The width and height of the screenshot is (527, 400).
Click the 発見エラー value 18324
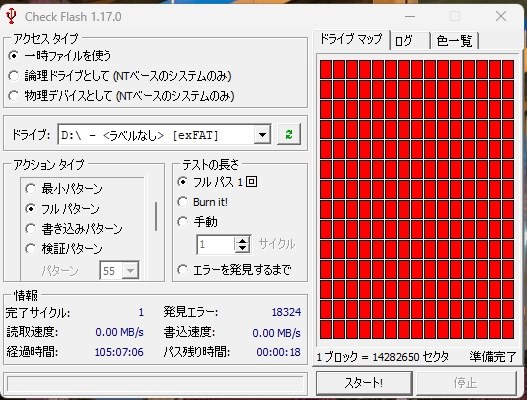coord(286,312)
